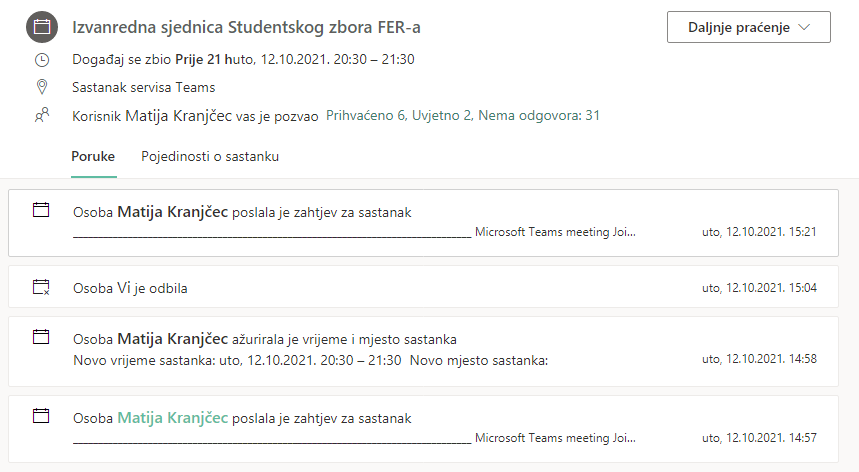Click the declined calendar icon with x
Screen dimensions: 859x472
click(41, 287)
